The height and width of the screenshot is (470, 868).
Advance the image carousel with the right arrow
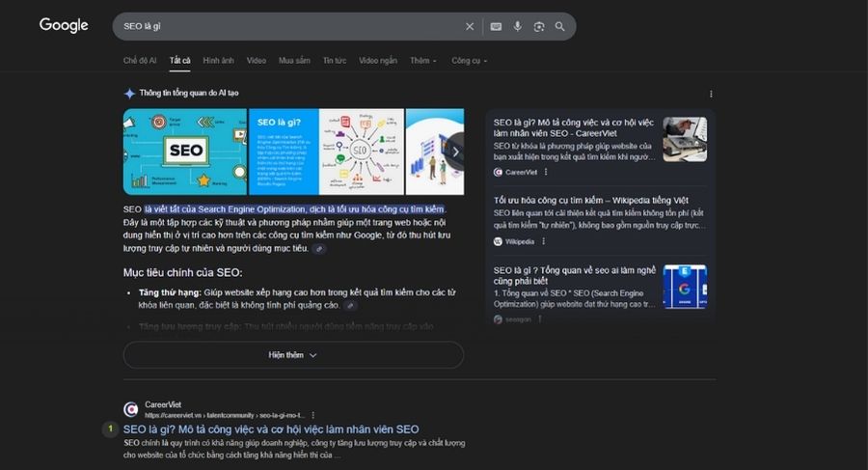tap(455, 152)
